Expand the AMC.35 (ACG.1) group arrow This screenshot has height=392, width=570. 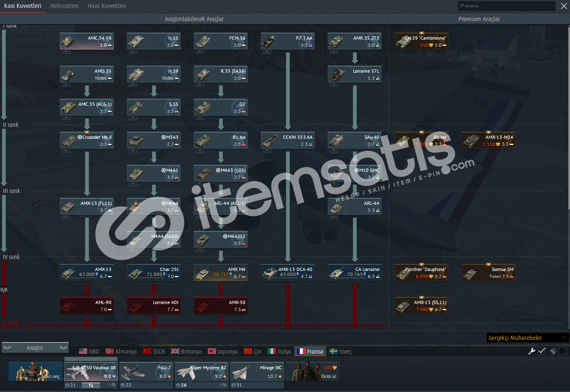point(66,118)
